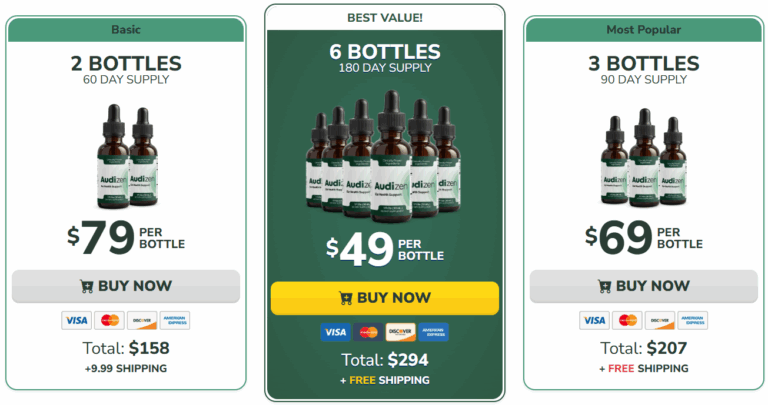The image size is (768, 405).
Task: Click Discover icon in Best Value package
Action: [x=401, y=332]
